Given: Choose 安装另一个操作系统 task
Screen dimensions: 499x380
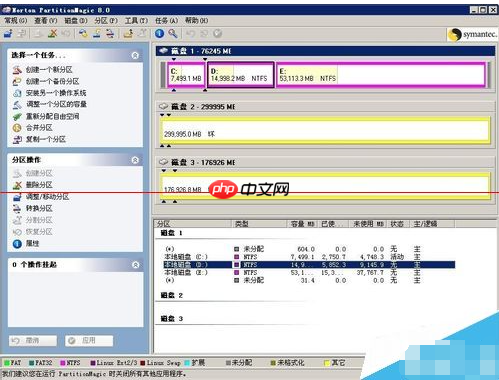Looking at the screenshot, I should click(x=56, y=93).
